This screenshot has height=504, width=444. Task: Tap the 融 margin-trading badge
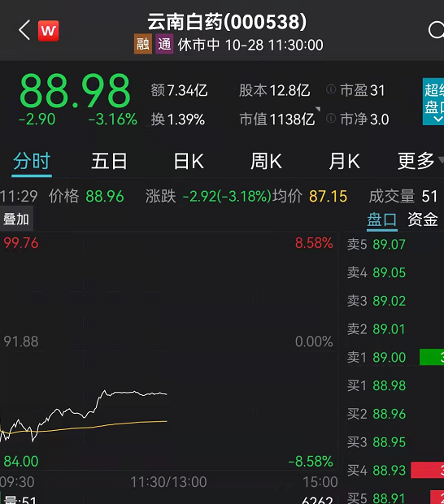pyautogui.click(x=143, y=44)
